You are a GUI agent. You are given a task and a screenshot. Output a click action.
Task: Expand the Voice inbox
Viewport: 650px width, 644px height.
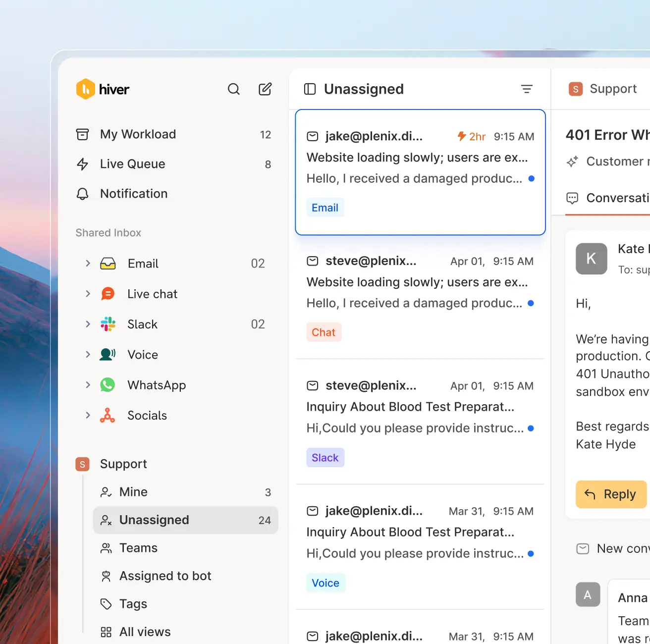(88, 354)
